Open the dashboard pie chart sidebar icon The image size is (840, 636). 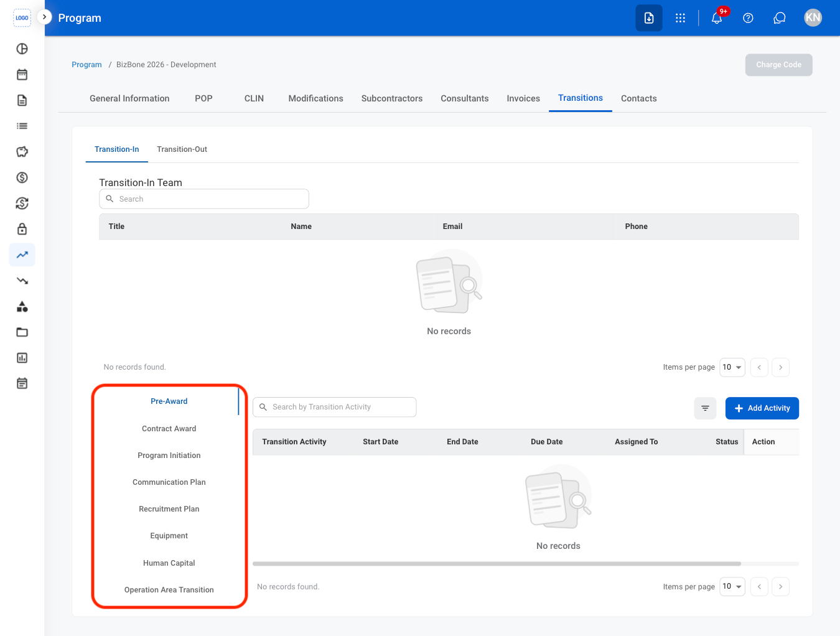(22, 49)
